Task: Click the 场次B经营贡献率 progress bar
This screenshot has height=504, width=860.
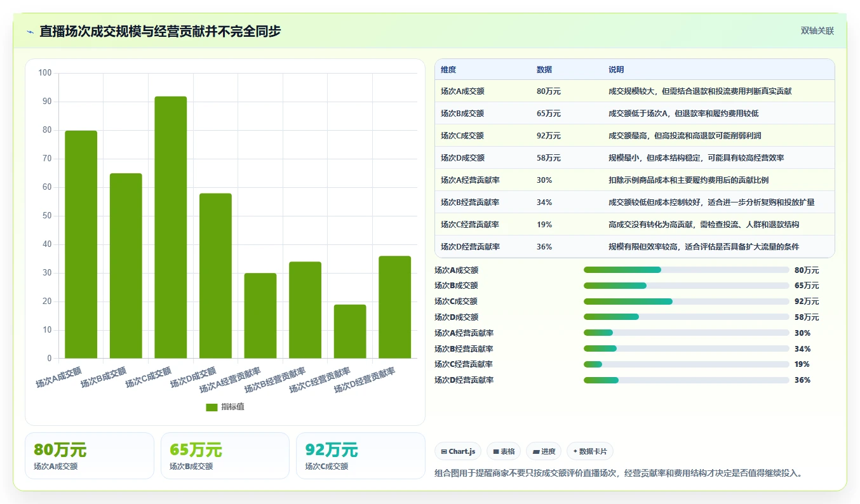Action: [686, 348]
